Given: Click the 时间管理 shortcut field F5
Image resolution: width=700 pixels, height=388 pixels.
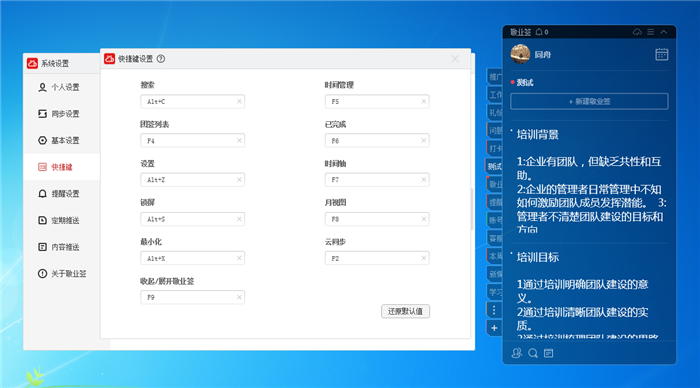Looking at the screenshot, I should pos(377,101).
